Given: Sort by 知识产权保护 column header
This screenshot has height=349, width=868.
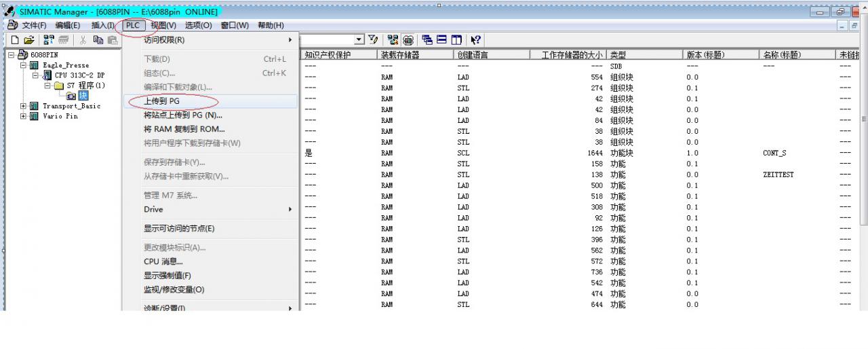Looking at the screenshot, I should point(338,55).
